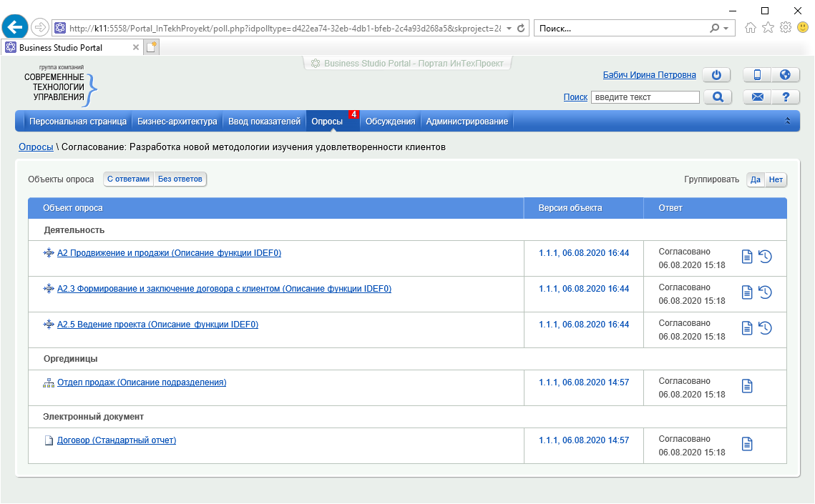Viewport: 815px width, 504px height.
Task: Open answer document icon for Отдел продаж
Action: tap(747, 386)
